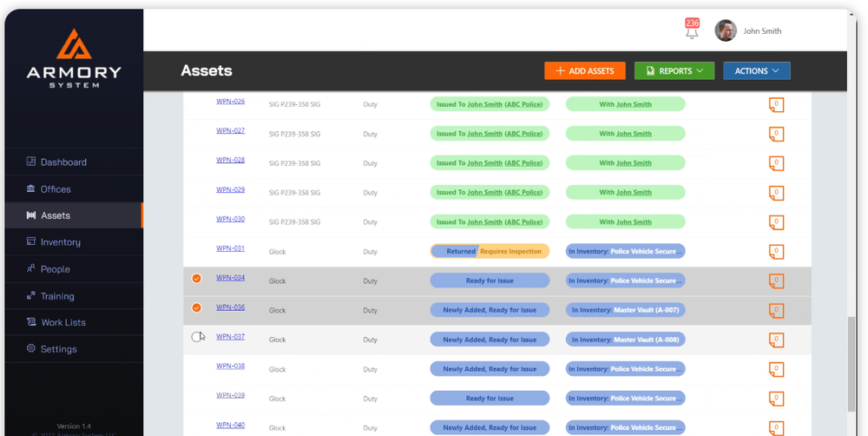Open asset link WPN-039
868x436 pixels.
(230, 395)
